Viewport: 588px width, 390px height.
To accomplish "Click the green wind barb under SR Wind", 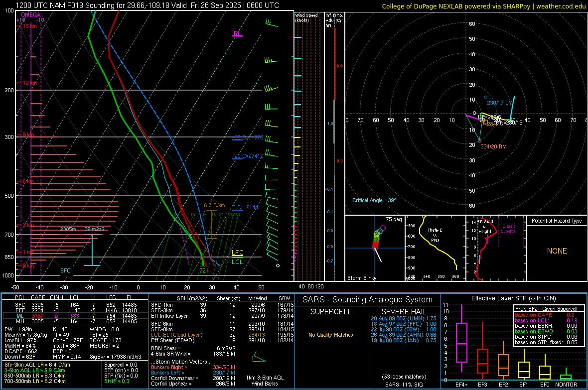I will tap(259, 357).
